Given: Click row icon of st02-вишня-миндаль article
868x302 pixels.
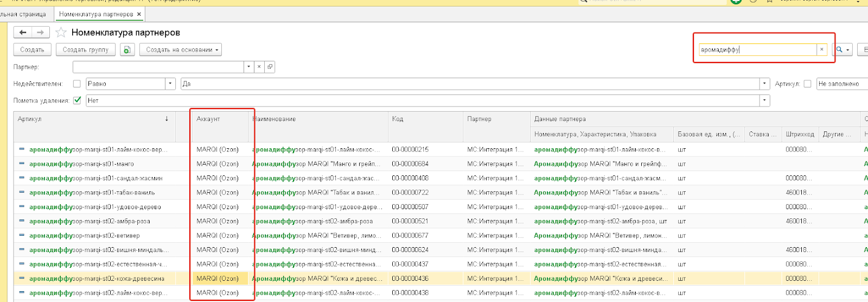Looking at the screenshot, I should [22, 249].
